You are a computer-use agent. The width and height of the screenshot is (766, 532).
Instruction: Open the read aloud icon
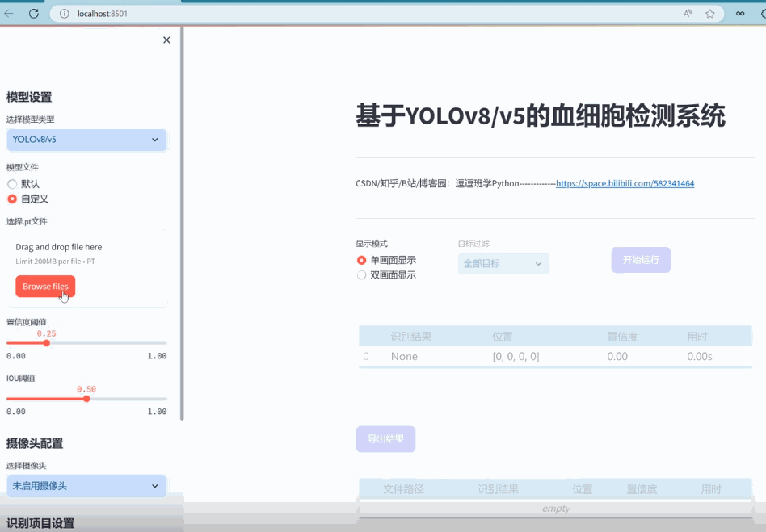688,14
